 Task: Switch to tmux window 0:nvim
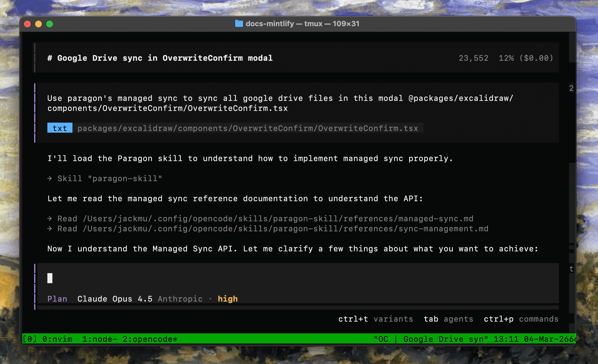(x=57, y=339)
